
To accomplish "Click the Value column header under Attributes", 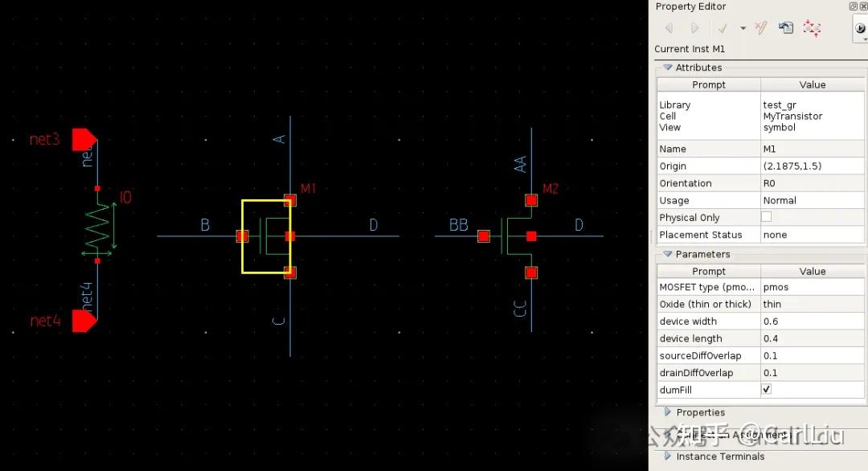I will [812, 84].
